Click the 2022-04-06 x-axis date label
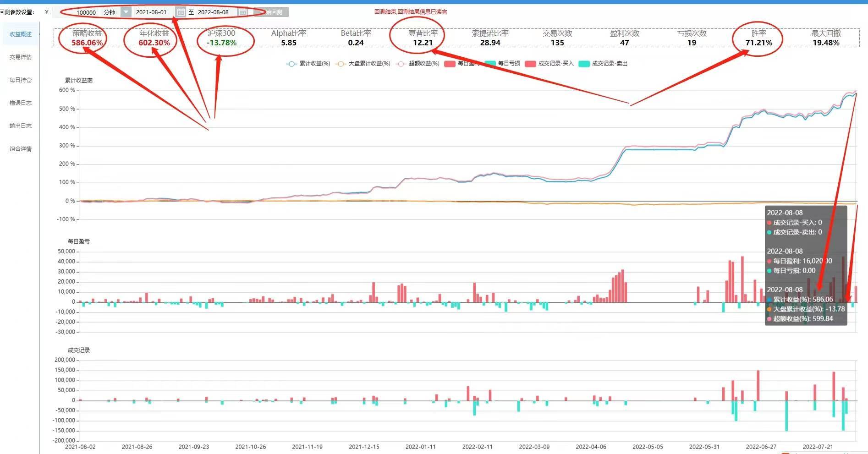This screenshot has height=454, width=868. click(591, 447)
